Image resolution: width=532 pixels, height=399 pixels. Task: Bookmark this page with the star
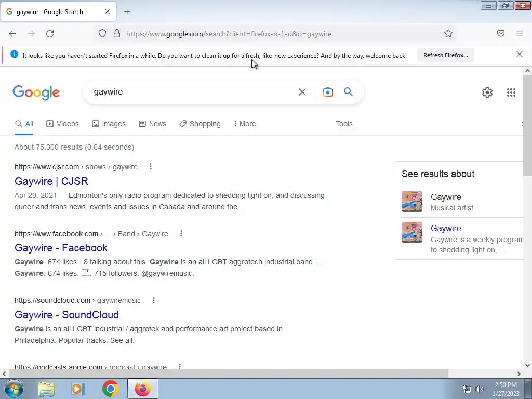(448, 34)
